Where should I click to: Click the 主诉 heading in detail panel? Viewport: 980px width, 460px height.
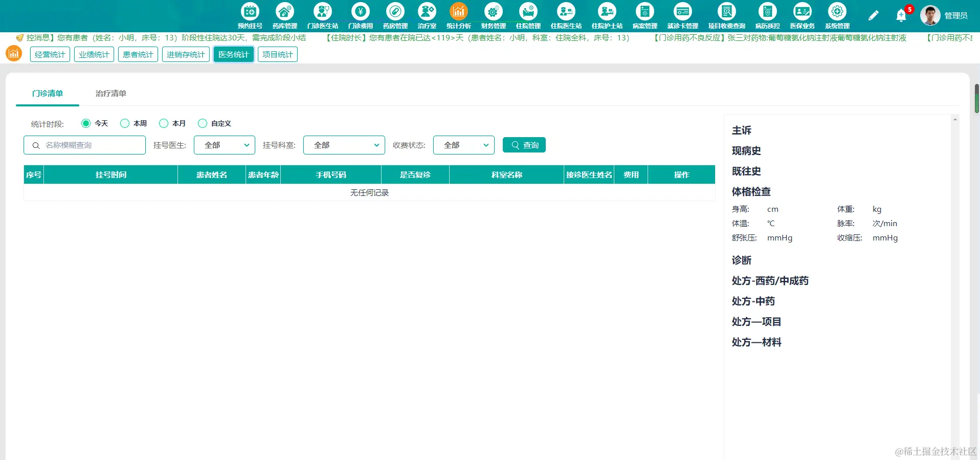(x=742, y=130)
